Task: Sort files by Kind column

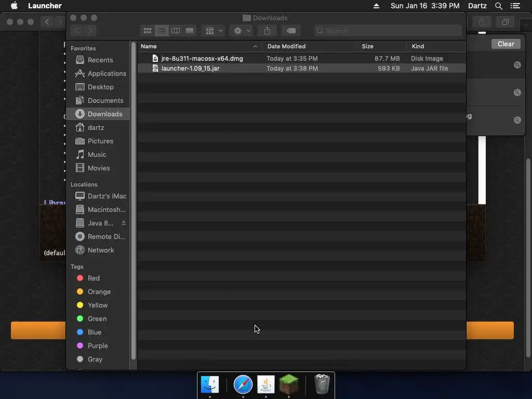Action: click(x=436, y=46)
